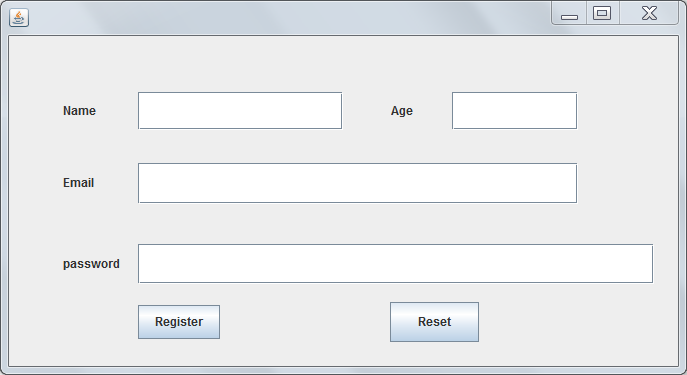Click inside the Age text field

coord(514,110)
